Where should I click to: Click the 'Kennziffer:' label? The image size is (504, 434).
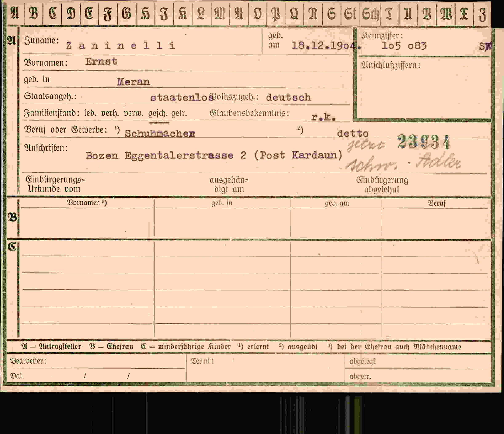[382, 36]
